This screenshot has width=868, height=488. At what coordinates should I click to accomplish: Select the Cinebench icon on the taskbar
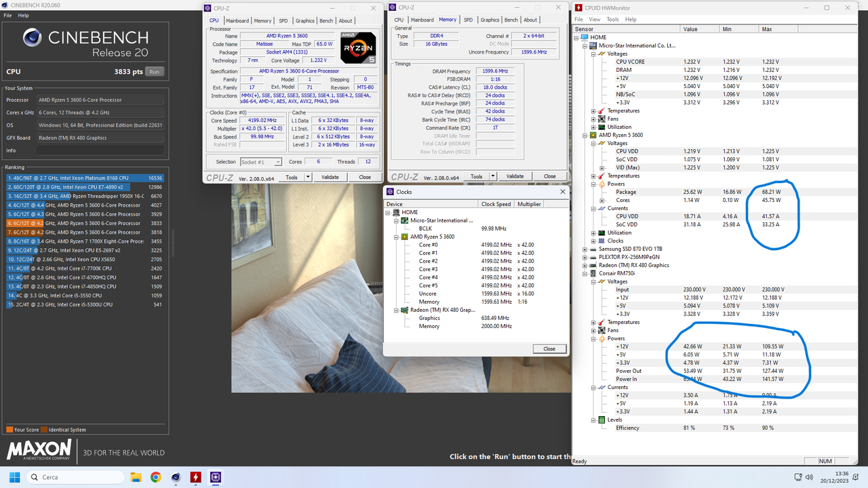tap(176, 477)
